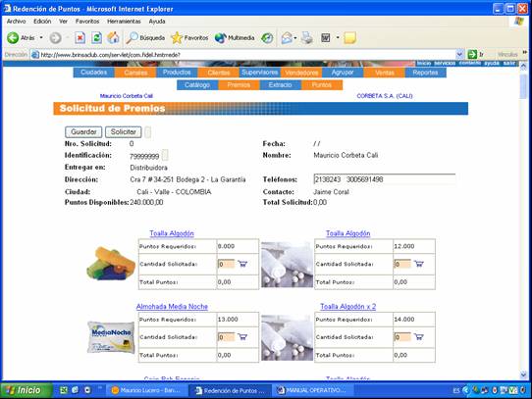Switch to MANUAL OPERATIVO taskbar window
Image resolution: width=532 pixels, height=399 pixels.
tap(312, 390)
